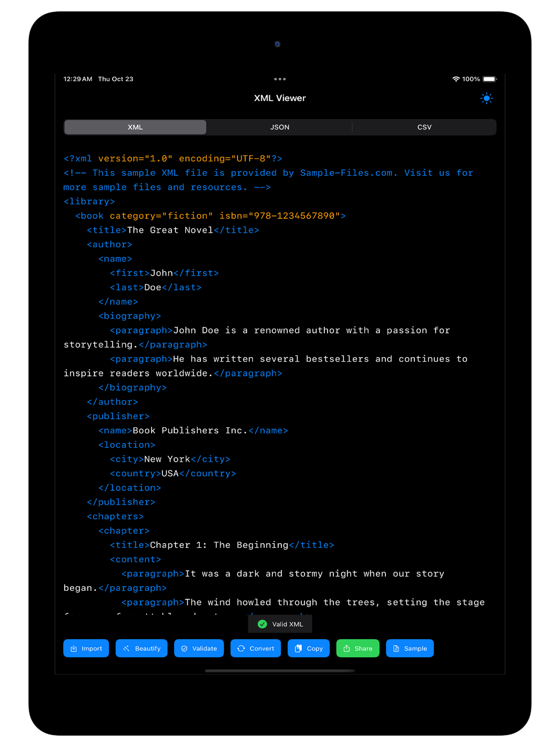The image size is (560, 747).
Task: Click the opening <author> tag
Action: pos(109,245)
